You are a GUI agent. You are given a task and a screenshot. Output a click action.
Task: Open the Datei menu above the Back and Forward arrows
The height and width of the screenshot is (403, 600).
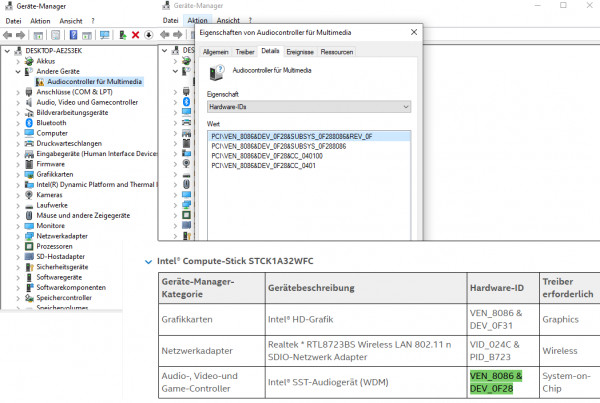click(x=13, y=21)
